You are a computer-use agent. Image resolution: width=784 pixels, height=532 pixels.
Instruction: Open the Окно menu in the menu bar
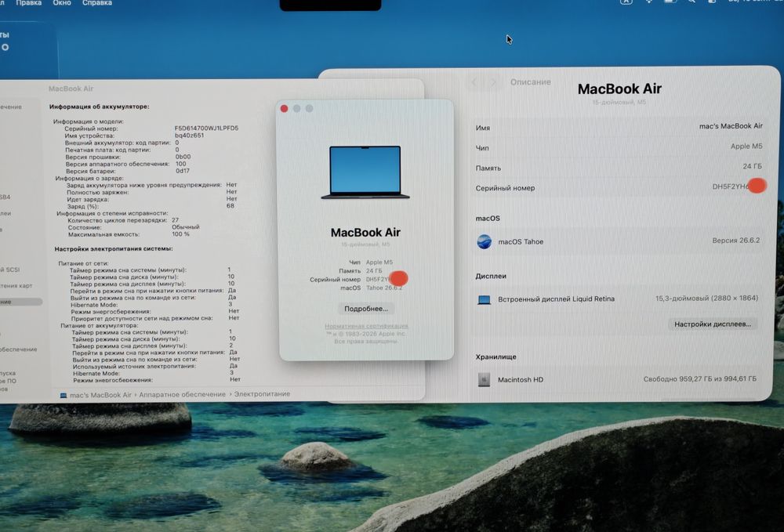point(62,3)
